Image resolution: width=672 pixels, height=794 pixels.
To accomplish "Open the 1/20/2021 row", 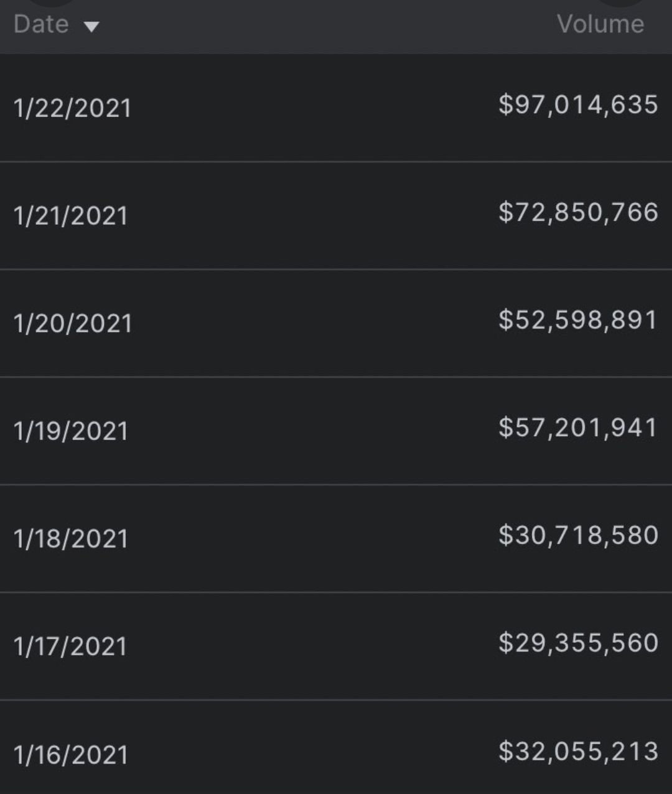I will 336,323.
